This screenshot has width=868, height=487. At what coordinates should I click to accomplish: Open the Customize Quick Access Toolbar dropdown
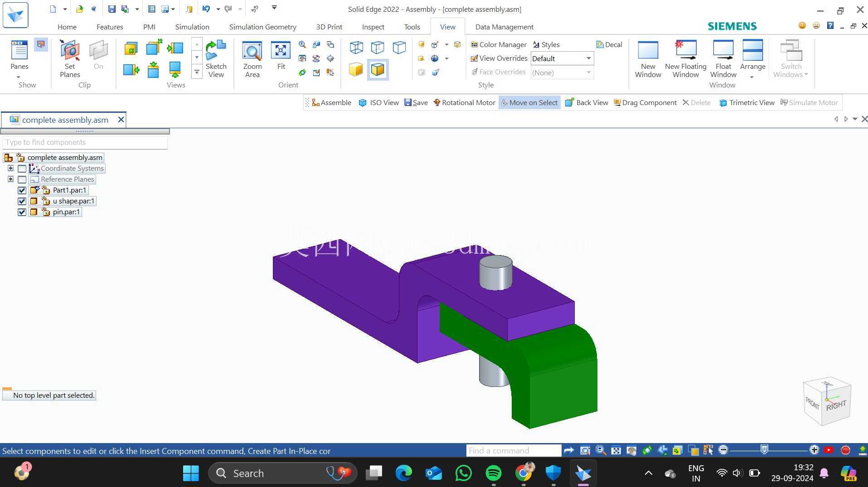click(x=274, y=8)
